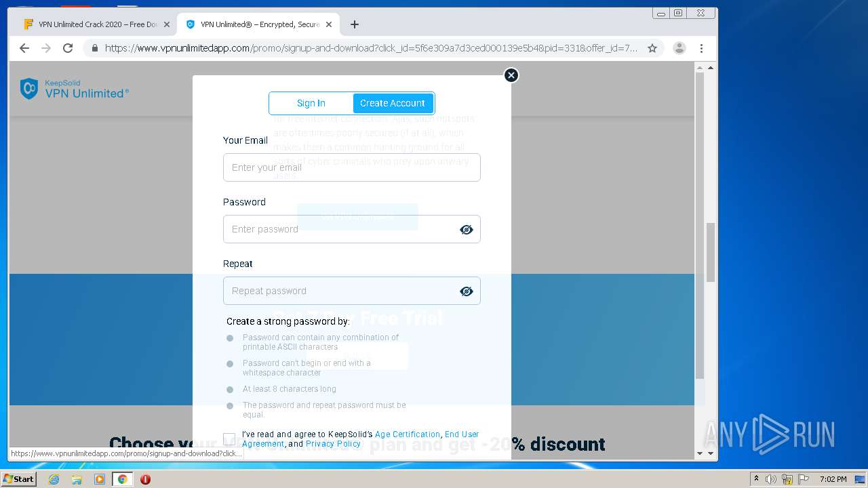Focus the Enter password field
The image size is (868, 488).
351,229
